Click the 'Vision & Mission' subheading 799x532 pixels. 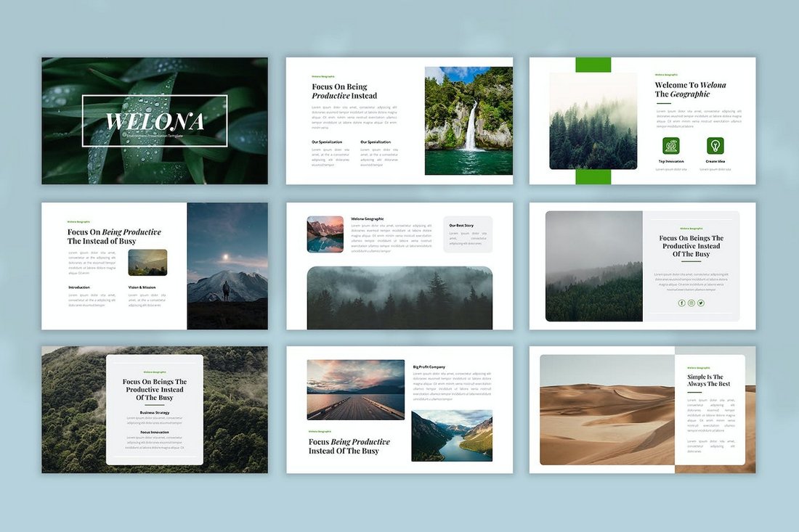[142, 287]
